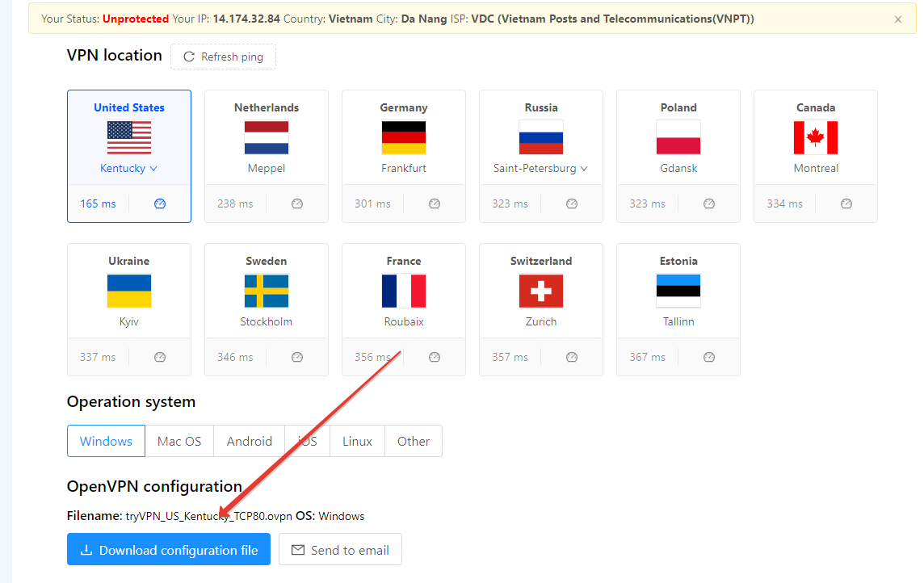Click the IP address 14.174.32.84

point(246,19)
